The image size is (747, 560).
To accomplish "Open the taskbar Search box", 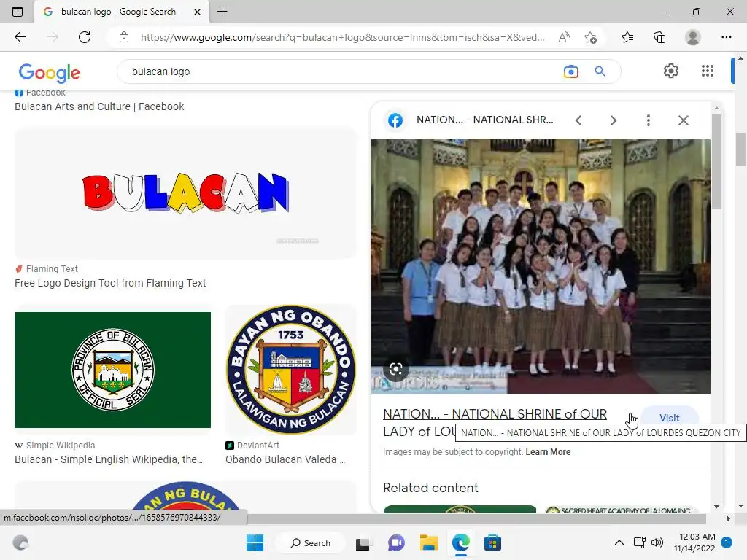I will (x=311, y=542).
